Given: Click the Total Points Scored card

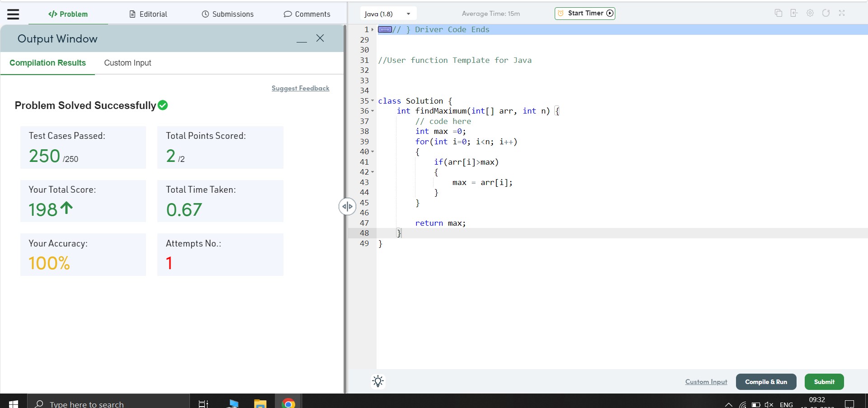Looking at the screenshot, I should click(x=220, y=147).
